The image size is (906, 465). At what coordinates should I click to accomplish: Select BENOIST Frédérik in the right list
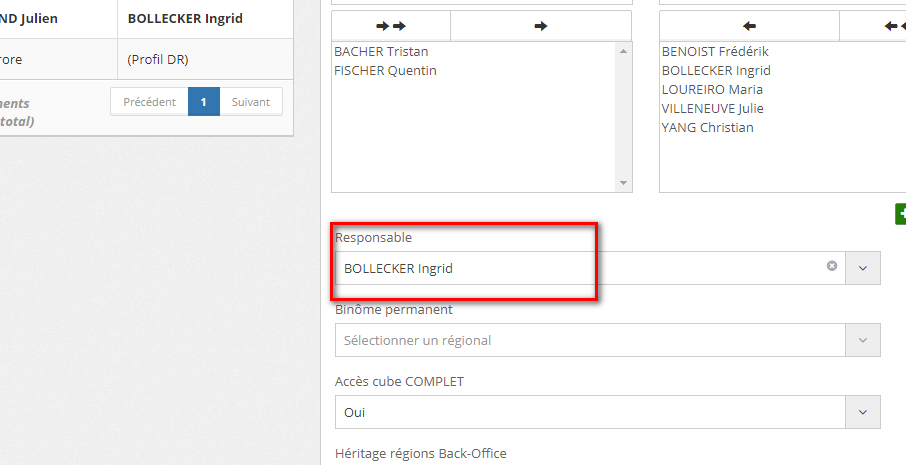pyautogui.click(x=715, y=51)
